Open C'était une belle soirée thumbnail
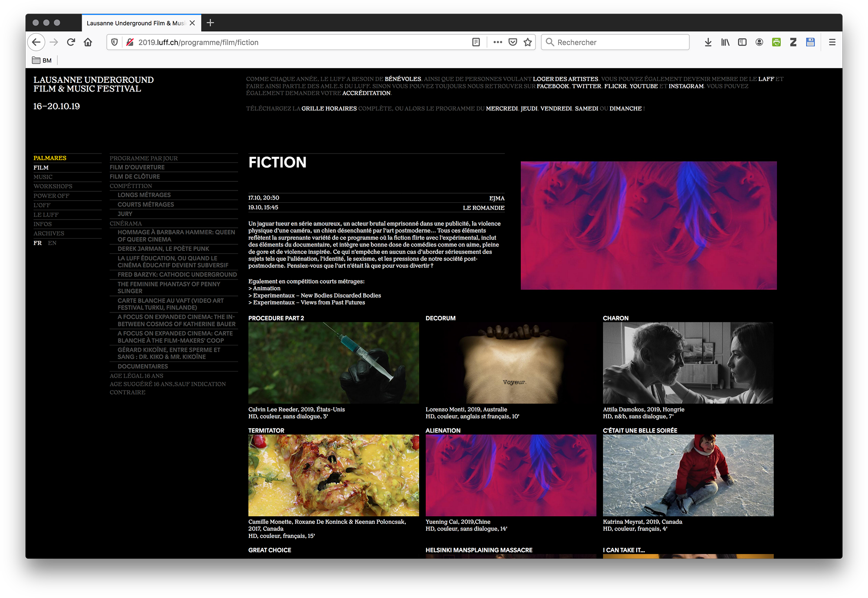Screen dimensions: 868x598 pyautogui.click(x=688, y=475)
